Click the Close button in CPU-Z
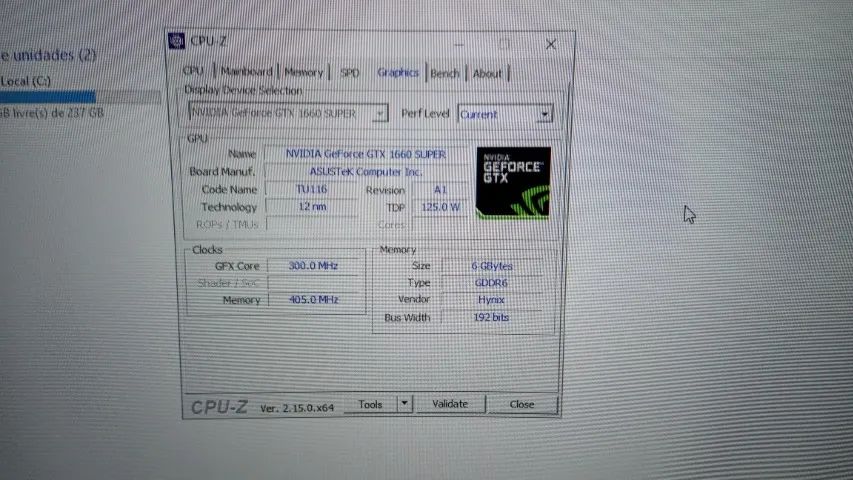853x480 pixels. coord(522,404)
